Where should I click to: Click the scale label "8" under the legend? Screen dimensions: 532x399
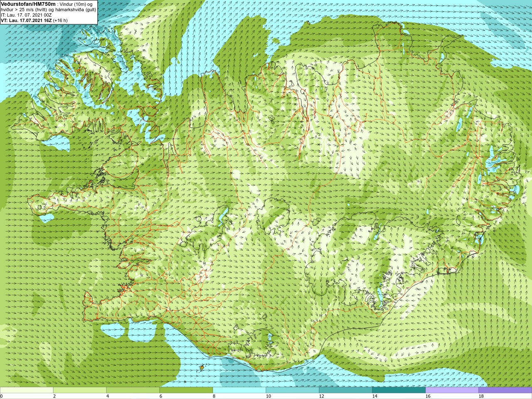[x=214, y=396]
